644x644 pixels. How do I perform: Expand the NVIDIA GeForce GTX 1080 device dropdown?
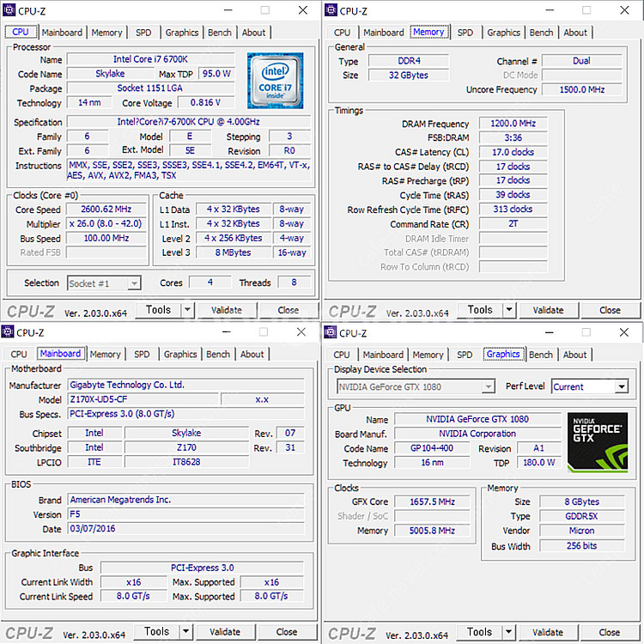coord(488,386)
